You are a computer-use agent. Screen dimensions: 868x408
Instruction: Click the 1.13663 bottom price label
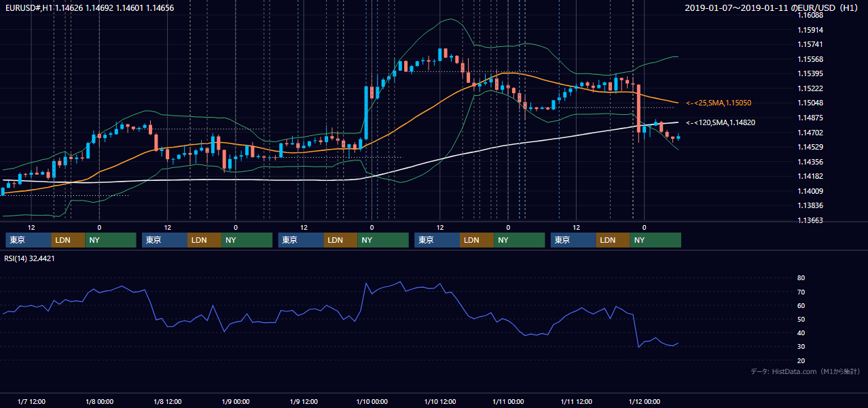(810, 220)
